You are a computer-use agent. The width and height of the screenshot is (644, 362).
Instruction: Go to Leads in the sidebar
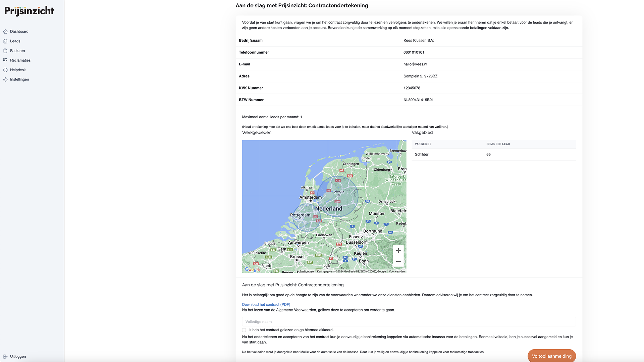(15, 41)
